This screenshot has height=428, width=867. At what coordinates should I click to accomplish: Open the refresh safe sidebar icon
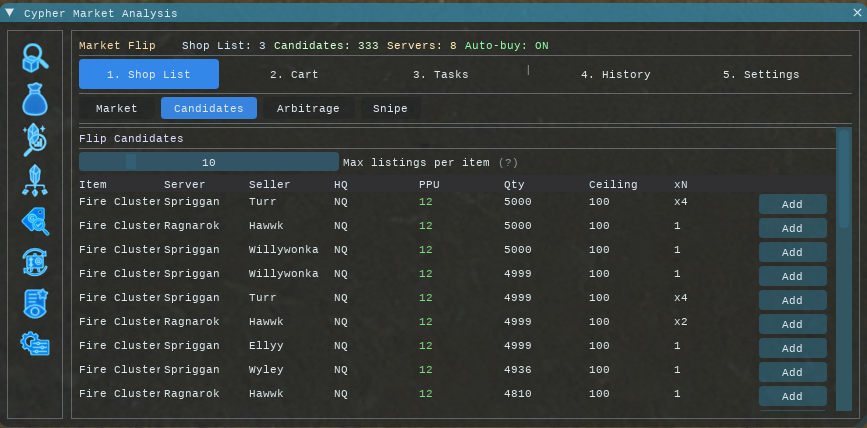(35, 262)
